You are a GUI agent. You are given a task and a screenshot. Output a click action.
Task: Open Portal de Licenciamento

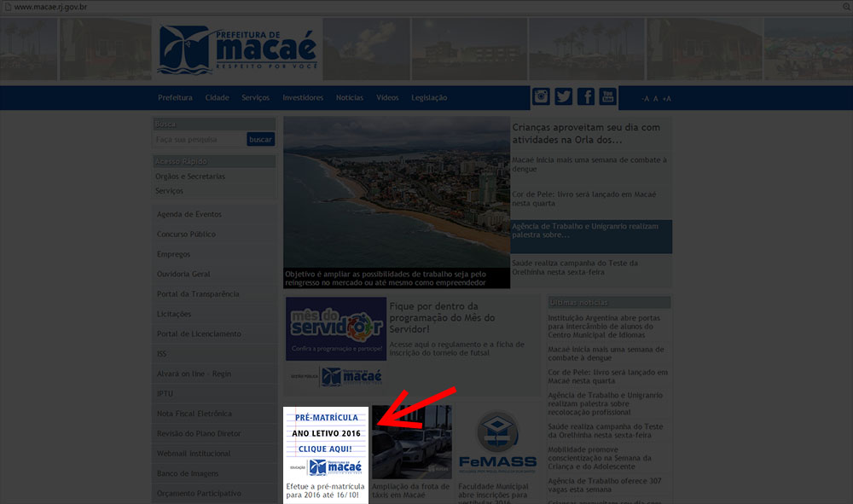click(x=199, y=333)
